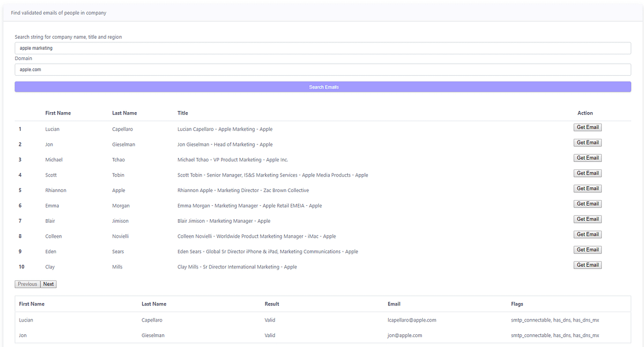This screenshot has width=644, height=347.
Task: Click the Action column header
Action: 585,113
